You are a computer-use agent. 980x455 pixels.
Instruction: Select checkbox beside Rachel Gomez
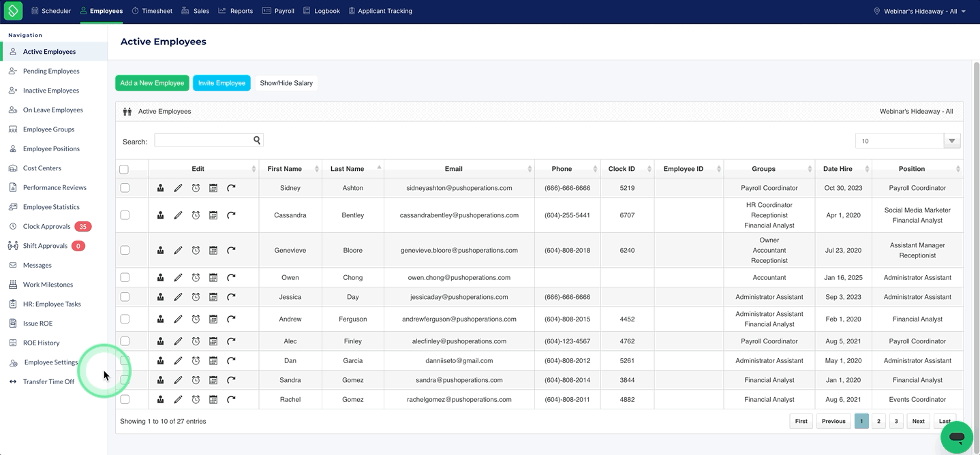point(125,400)
